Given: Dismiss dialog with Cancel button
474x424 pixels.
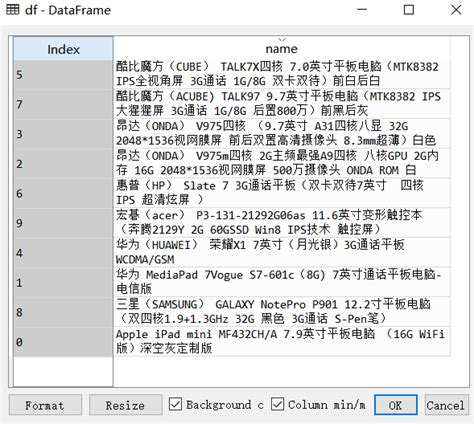Looking at the screenshot, I should click(x=445, y=405).
